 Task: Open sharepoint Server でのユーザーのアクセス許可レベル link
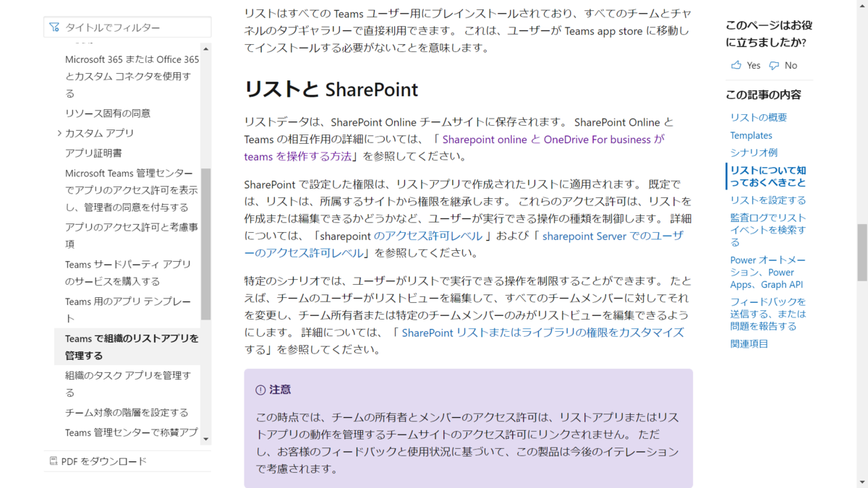pyautogui.click(x=464, y=244)
